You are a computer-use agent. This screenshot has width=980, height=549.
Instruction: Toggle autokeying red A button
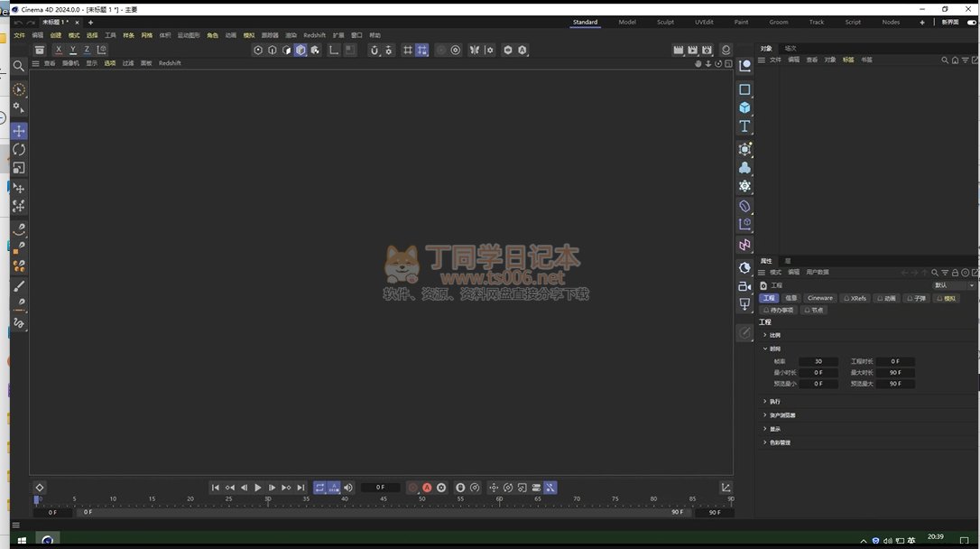[x=427, y=488]
